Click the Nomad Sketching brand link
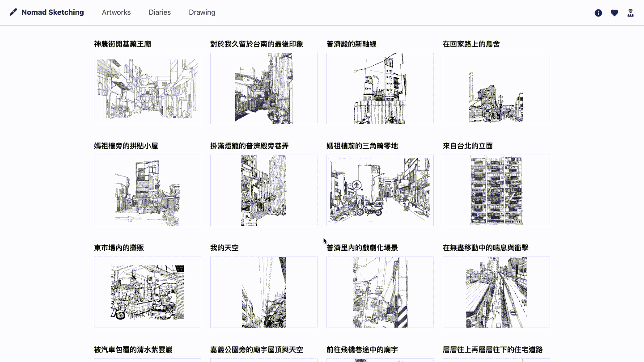644x362 pixels. click(x=52, y=13)
